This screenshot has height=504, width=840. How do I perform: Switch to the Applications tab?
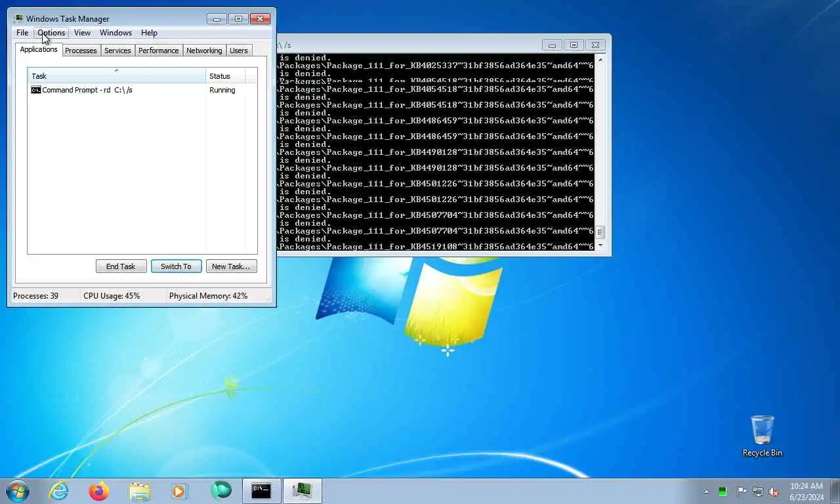click(x=39, y=50)
